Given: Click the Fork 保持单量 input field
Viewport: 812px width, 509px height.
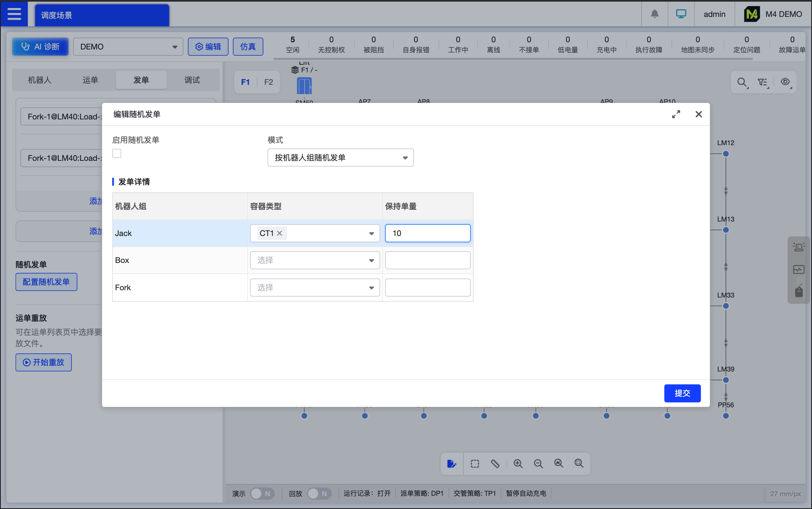Looking at the screenshot, I should [428, 287].
